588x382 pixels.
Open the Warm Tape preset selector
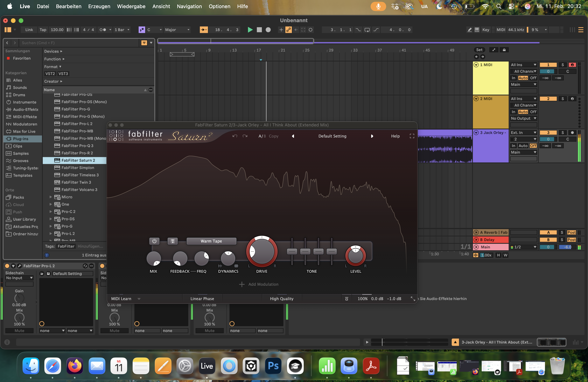point(211,241)
